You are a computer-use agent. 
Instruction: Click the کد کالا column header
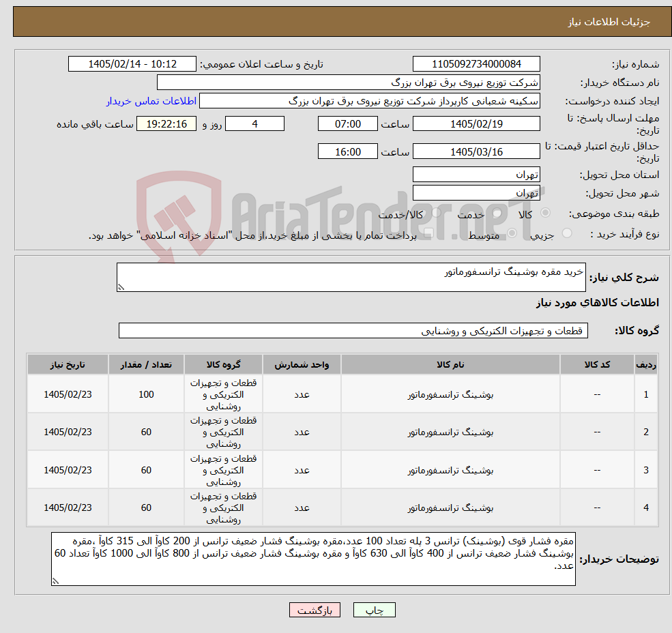(x=597, y=365)
